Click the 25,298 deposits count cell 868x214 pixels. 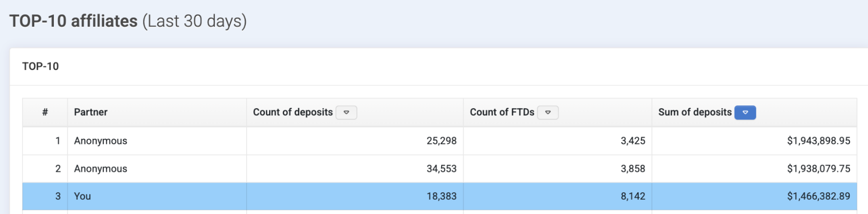[x=441, y=141]
